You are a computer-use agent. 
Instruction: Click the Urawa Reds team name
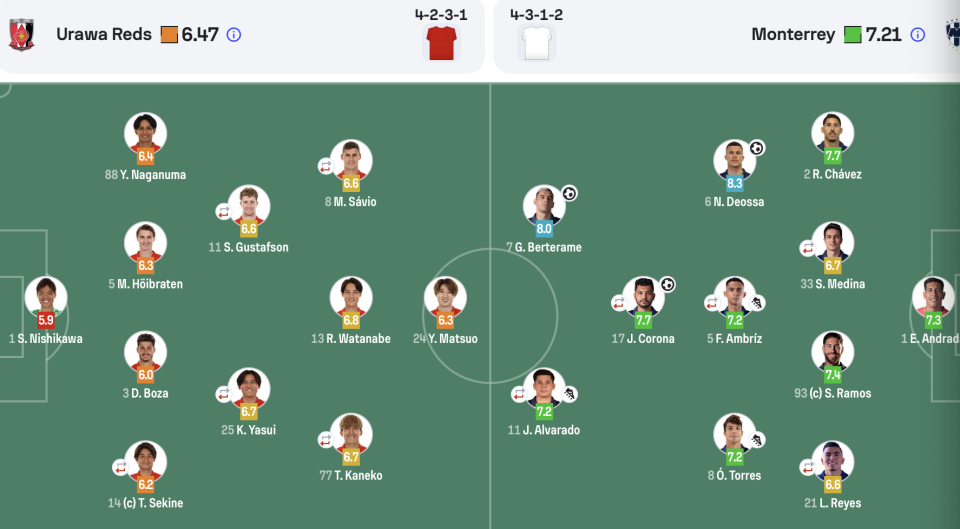[104, 34]
